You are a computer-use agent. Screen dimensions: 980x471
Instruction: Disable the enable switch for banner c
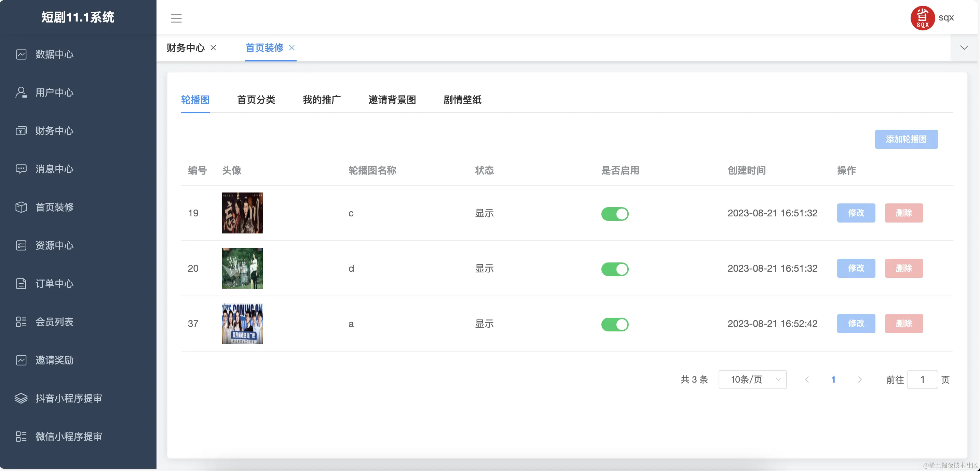[x=615, y=214]
